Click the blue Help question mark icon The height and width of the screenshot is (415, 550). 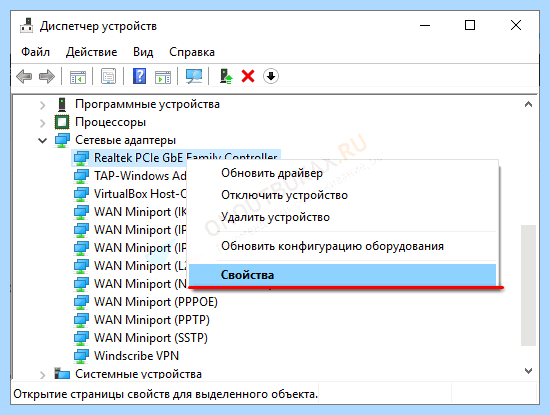click(140, 76)
